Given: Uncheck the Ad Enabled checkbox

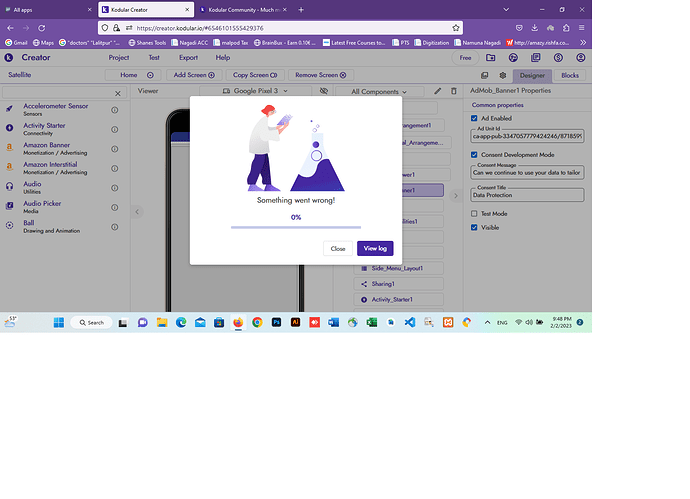Looking at the screenshot, I should pyautogui.click(x=474, y=118).
